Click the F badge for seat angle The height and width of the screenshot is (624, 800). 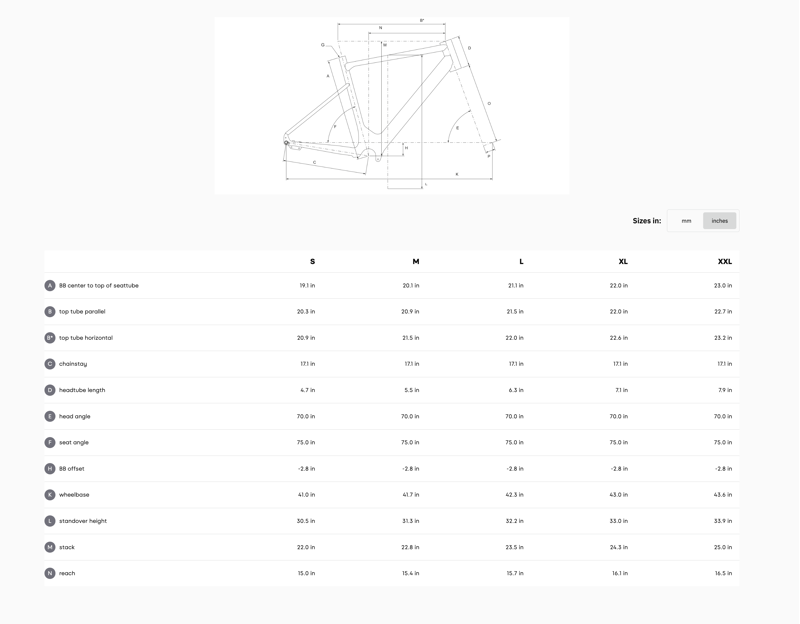tap(50, 442)
